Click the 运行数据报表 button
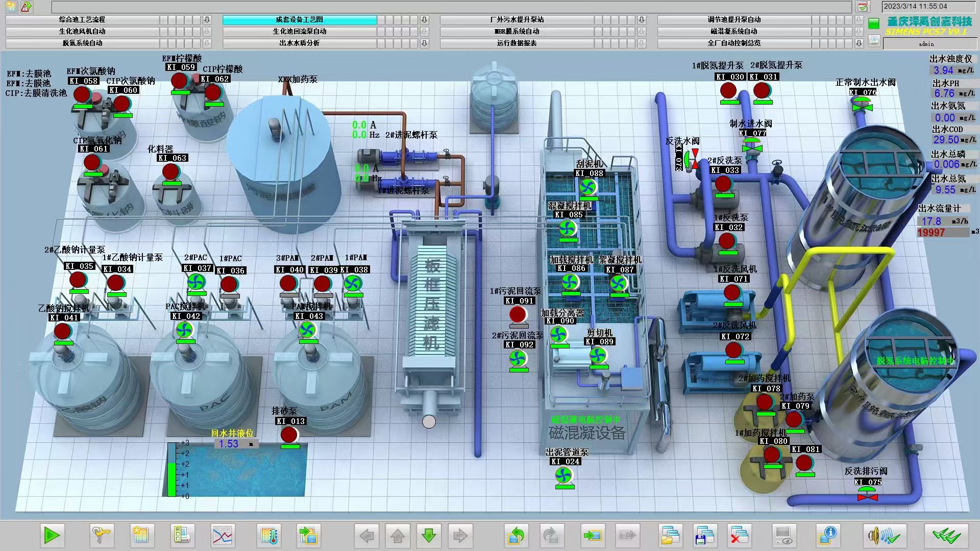The height and width of the screenshot is (551, 980). tap(517, 43)
